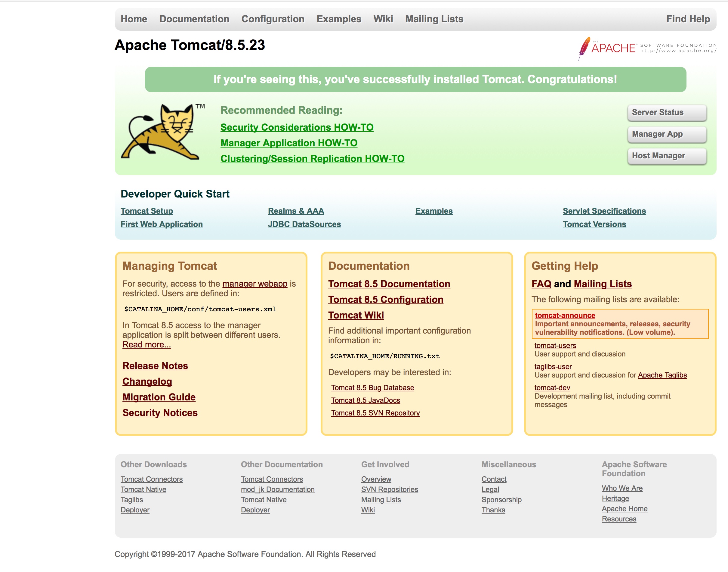Screen dimensions: 728x572
Task: Click the Legal footer link
Action: pos(490,490)
